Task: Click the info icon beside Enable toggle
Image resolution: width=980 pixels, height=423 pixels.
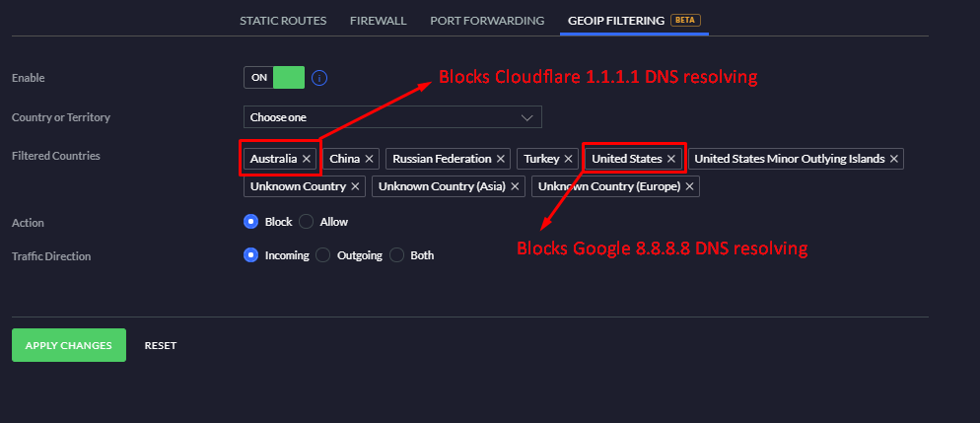Action: pos(319,78)
